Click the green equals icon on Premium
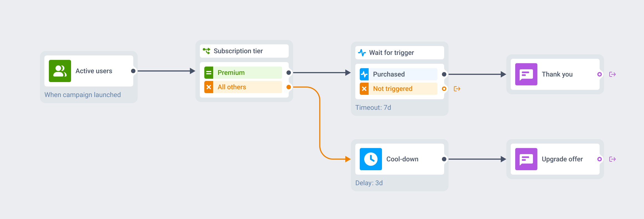Screen dimensions: 644x219 (x=209, y=73)
